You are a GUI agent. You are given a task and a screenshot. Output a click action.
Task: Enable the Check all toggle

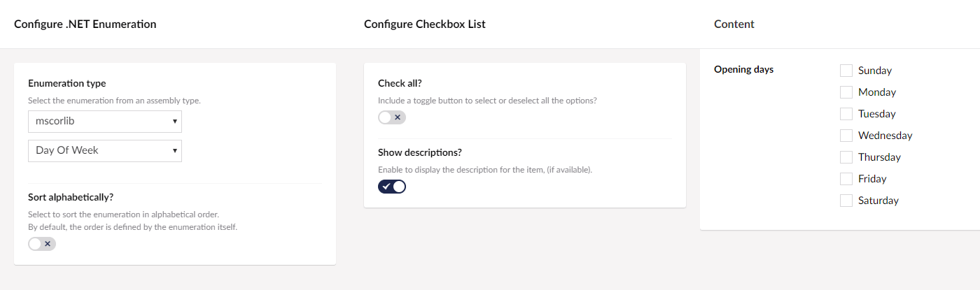(392, 117)
